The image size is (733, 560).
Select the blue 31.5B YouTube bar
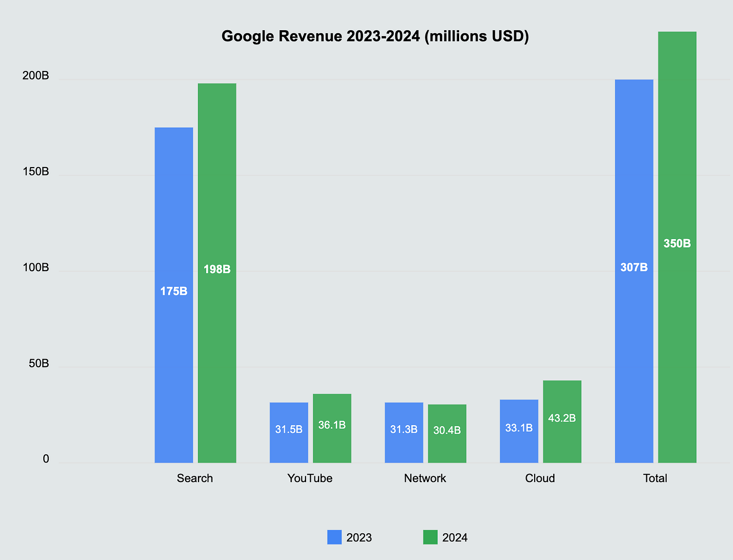pyautogui.click(x=289, y=430)
